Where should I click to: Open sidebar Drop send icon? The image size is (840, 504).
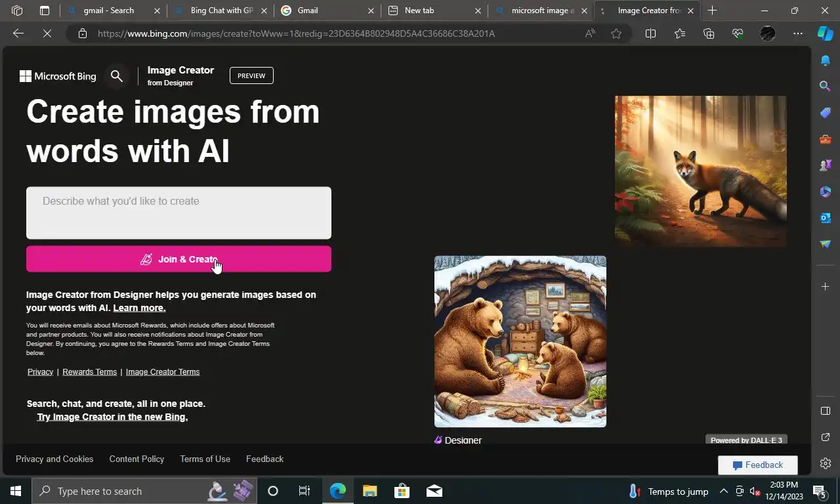point(826,243)
